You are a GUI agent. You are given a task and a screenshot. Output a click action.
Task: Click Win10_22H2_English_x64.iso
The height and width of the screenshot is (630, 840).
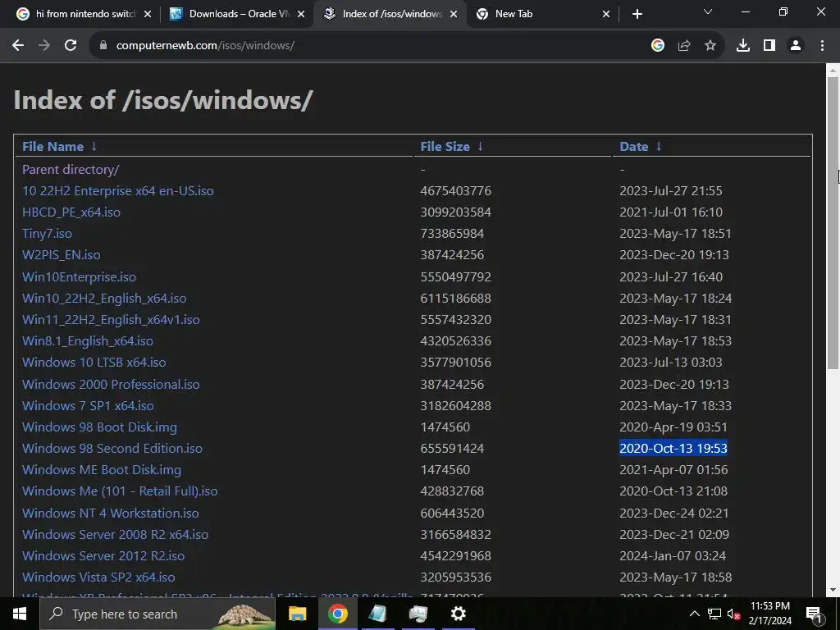coord(104,299)
